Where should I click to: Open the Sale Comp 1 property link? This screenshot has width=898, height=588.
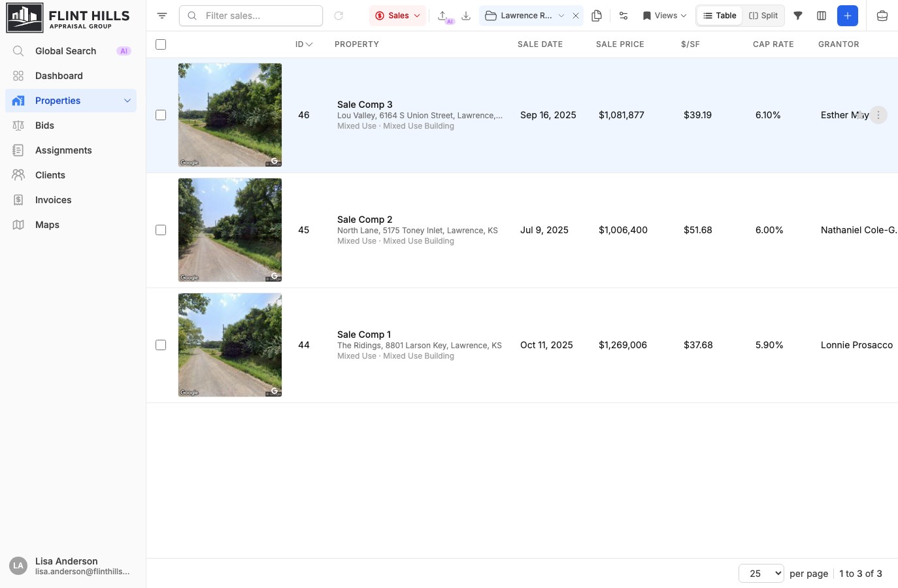[x=364, y=335]
